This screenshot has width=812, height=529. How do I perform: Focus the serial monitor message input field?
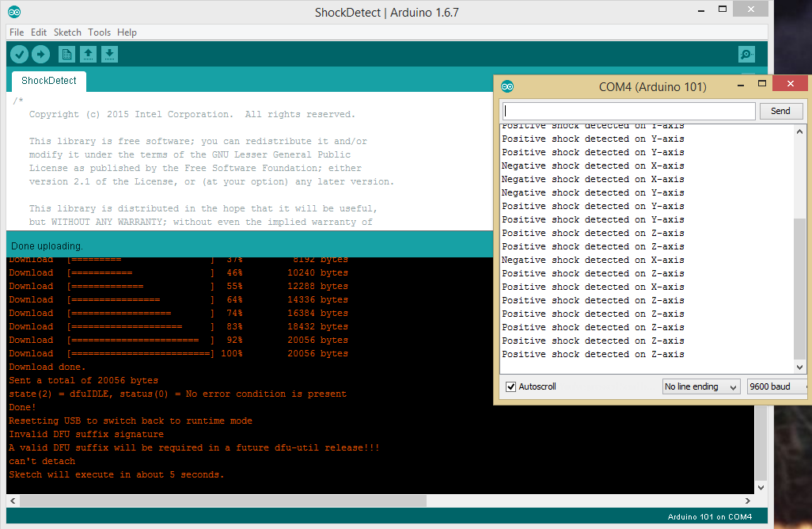tap(628, 111)
